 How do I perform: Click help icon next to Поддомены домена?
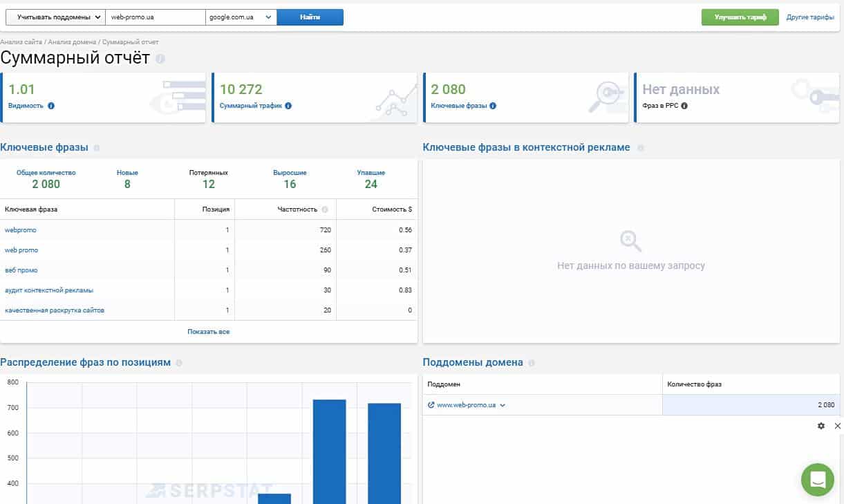tap(532, 363)
